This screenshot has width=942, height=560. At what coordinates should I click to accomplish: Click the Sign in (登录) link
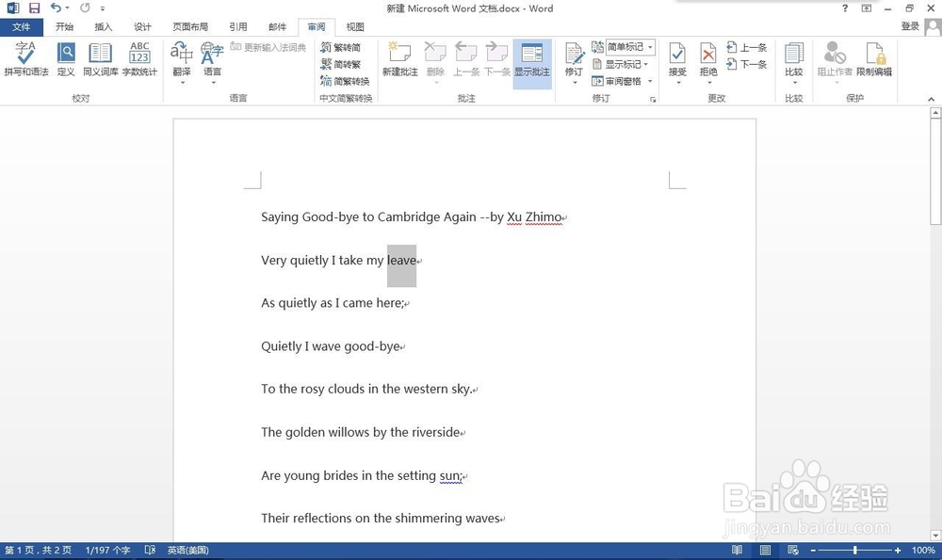coord(910,26)
